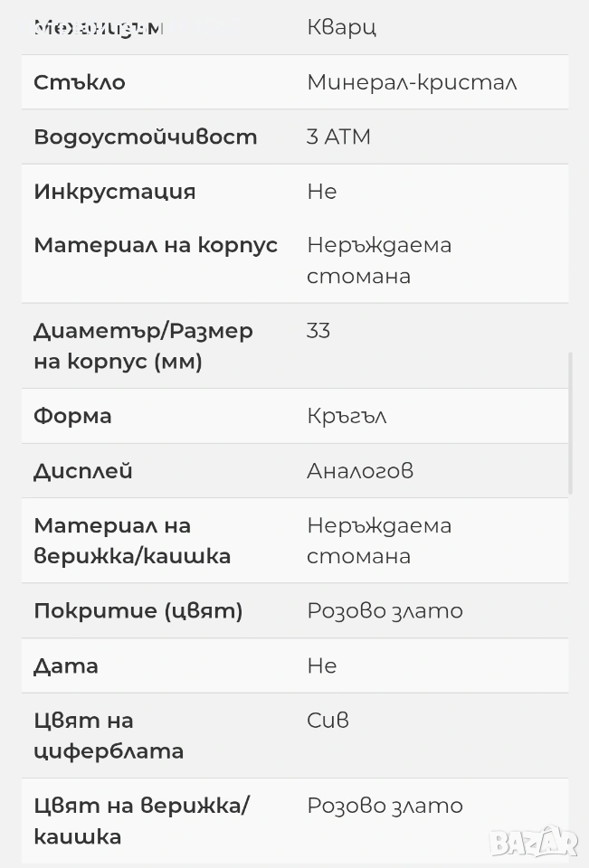Image resolution: width=589 pixels, height=868 pixels.
Task: Click the 'Кръгъл' shape value
Action: tap(347, 416)
